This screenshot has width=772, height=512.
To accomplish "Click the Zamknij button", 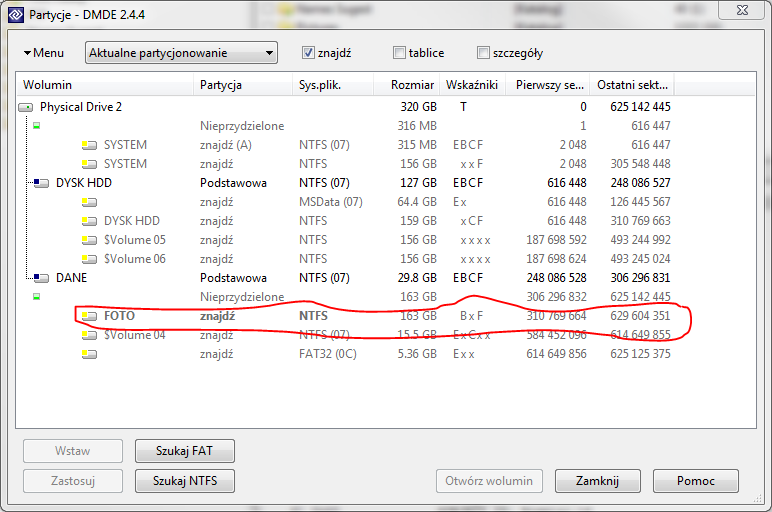I will [x=598, y=481].
